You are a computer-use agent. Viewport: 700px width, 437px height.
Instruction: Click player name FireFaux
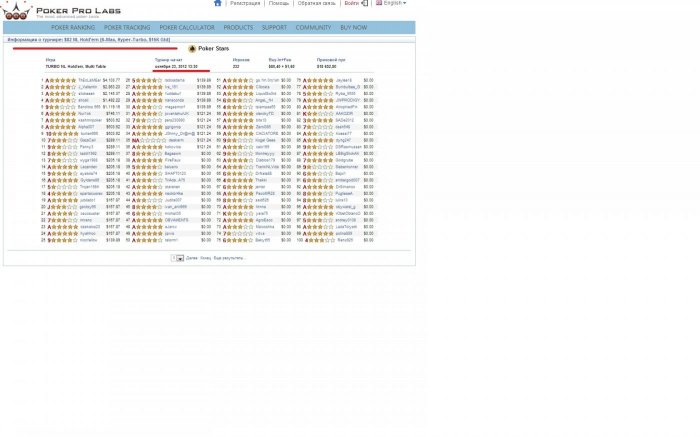173,160
